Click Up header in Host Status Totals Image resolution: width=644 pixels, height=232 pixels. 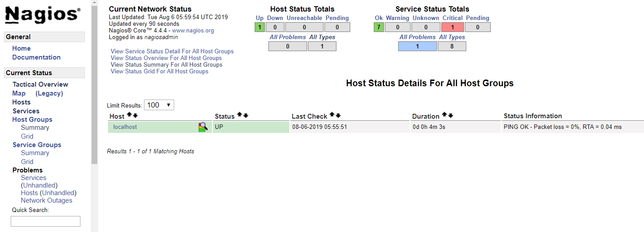coord(260,18)
